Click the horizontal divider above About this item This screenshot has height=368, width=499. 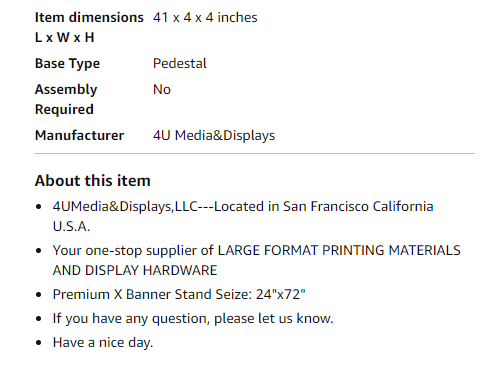(254, 154)
